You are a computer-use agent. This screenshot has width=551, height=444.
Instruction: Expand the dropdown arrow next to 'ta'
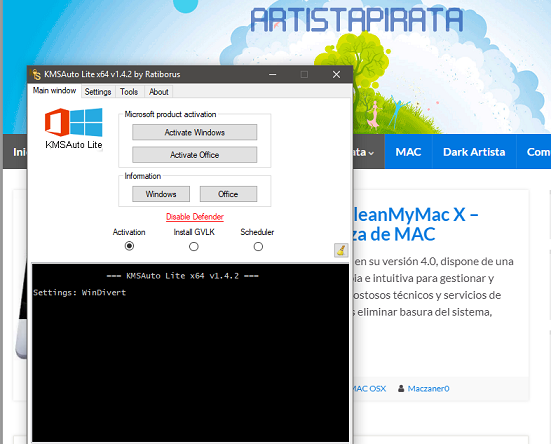[x=371, y=153]
